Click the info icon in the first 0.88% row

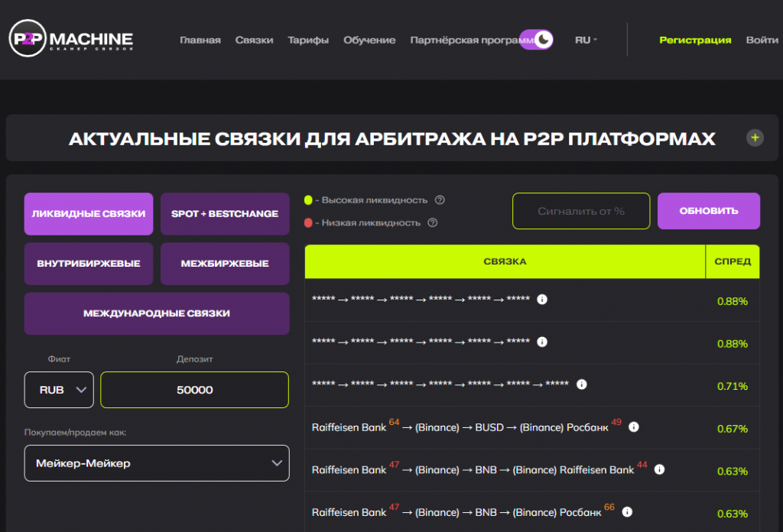[542, 300]
